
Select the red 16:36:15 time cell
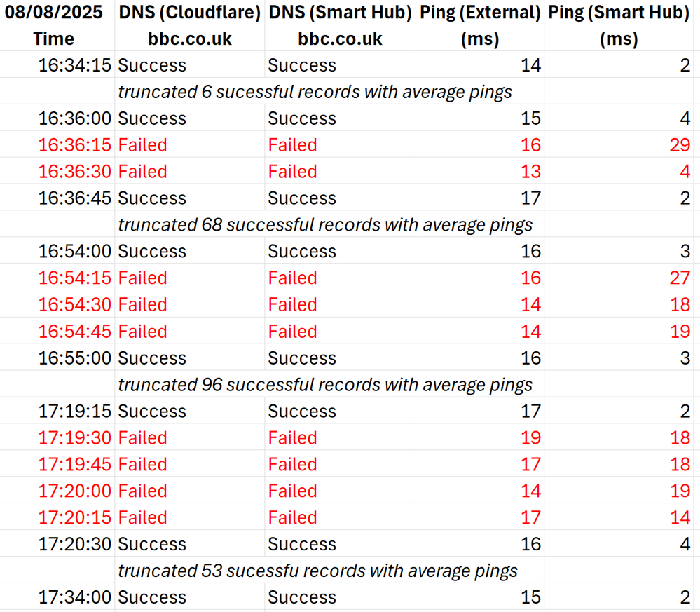(74, 145)
